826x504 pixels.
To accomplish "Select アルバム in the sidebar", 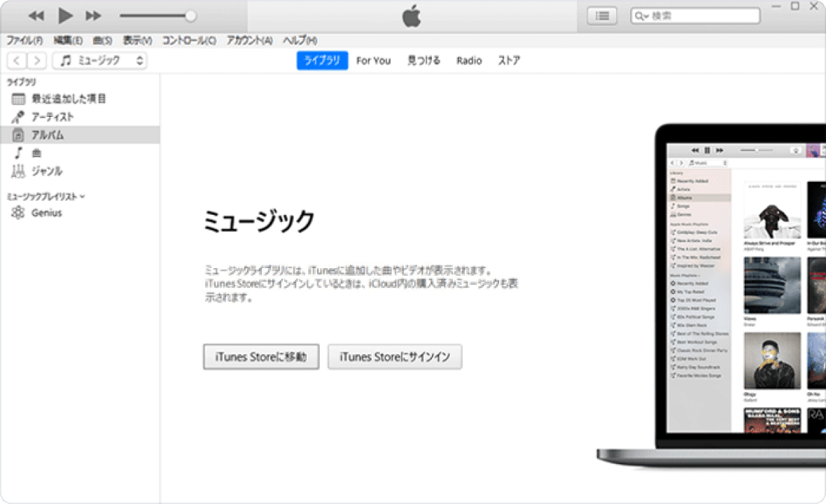I will pyautogui.click(x=80, y=135).
